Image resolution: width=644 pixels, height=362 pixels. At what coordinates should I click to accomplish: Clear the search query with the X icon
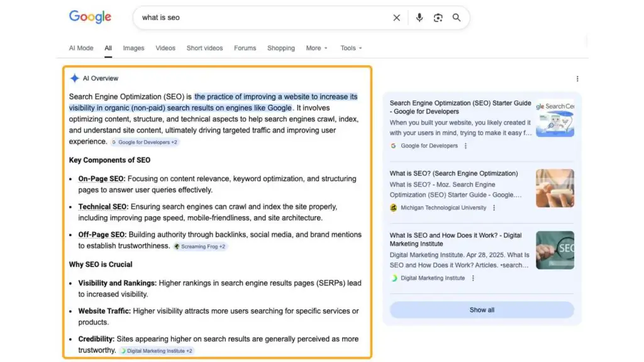(x=396, y=18)
